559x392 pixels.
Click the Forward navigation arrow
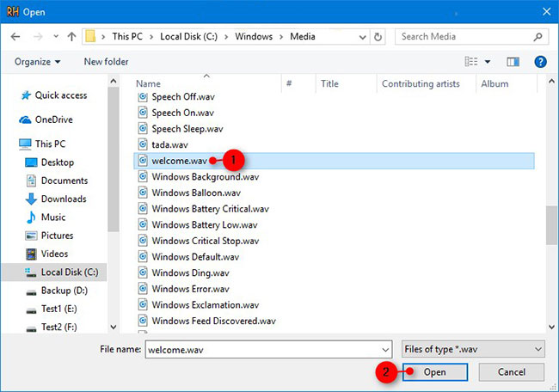(x=38, y=36)
